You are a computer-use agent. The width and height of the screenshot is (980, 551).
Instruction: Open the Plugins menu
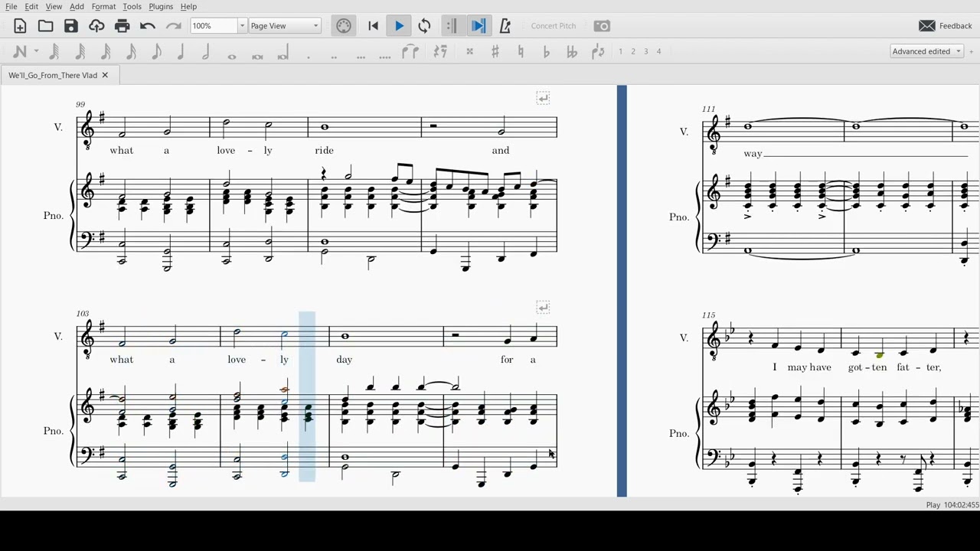(161, 6)
